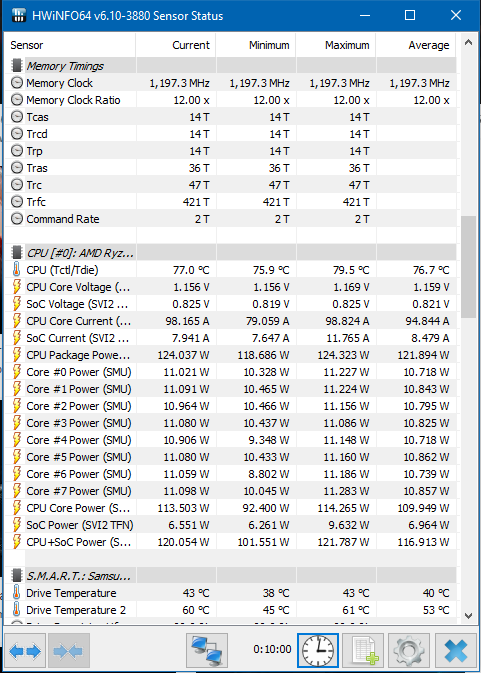Click the lightning icon for Core #7 Power

16,491
